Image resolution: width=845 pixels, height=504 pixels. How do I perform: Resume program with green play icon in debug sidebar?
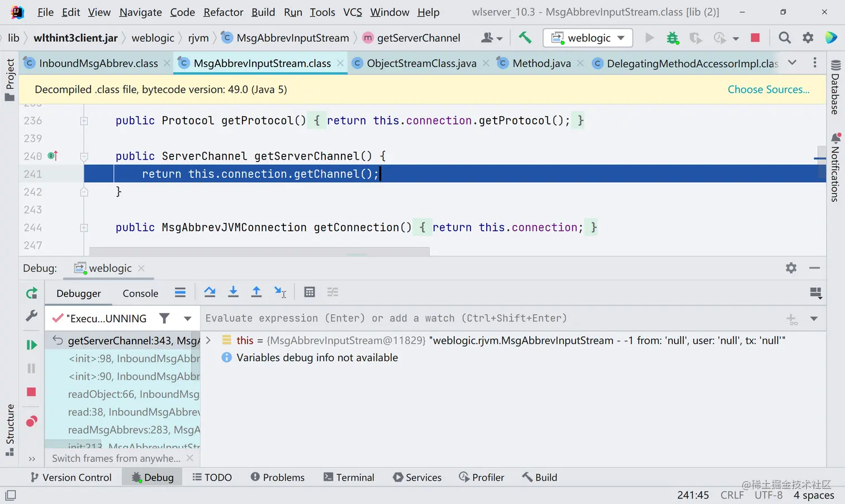click(x=32, y=345)
